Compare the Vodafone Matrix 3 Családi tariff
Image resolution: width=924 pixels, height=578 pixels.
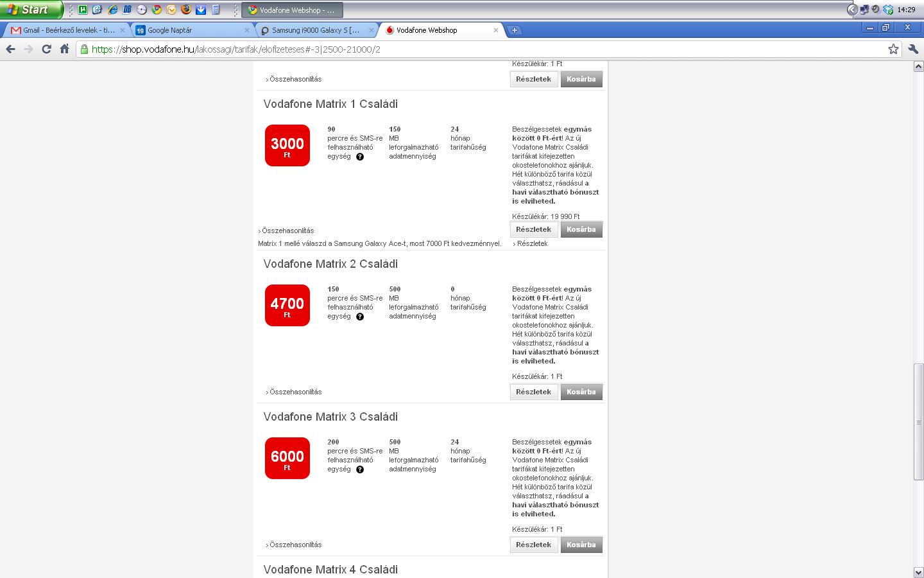coord(294,545)
